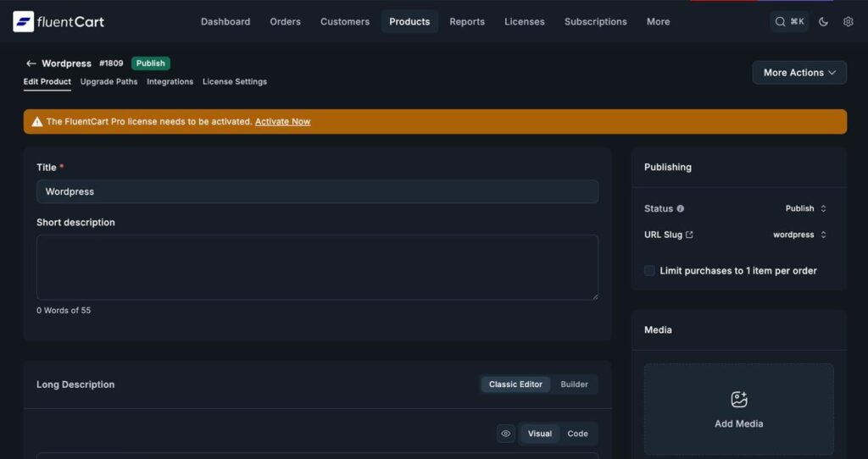Switch to Classic Editor mode
The width and height of the screenshot is (868, 459).
coord(515,384)
